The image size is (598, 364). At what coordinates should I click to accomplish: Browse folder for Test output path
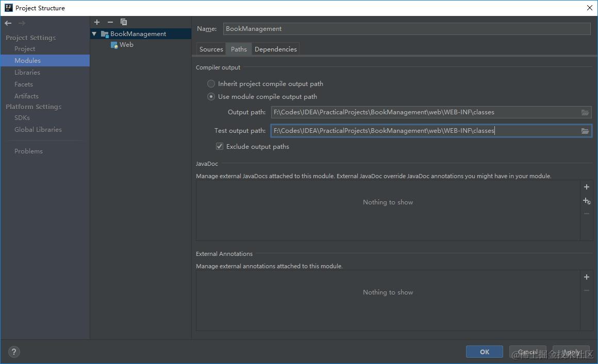click(x=585, y=131)
